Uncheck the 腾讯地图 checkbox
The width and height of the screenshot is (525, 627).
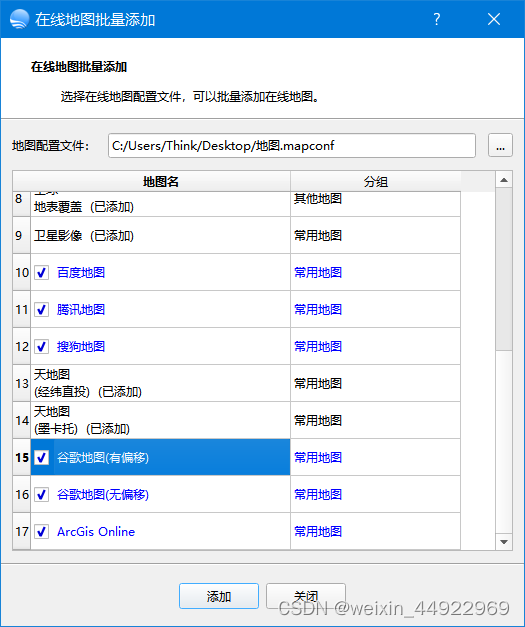[42, 310]
